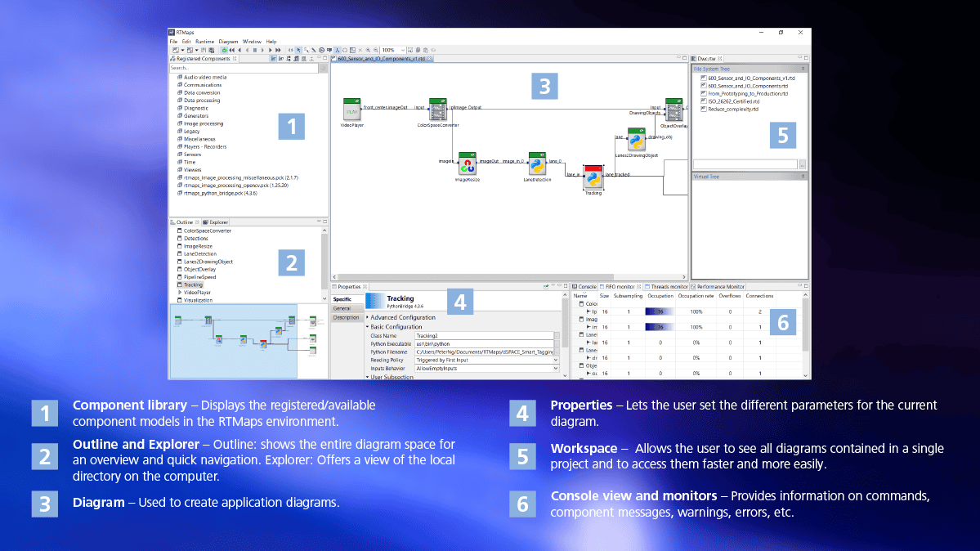980x551 pixels.
Task: Click the Class Name field containing Tracking2
Action: click(x=485, y=336)
